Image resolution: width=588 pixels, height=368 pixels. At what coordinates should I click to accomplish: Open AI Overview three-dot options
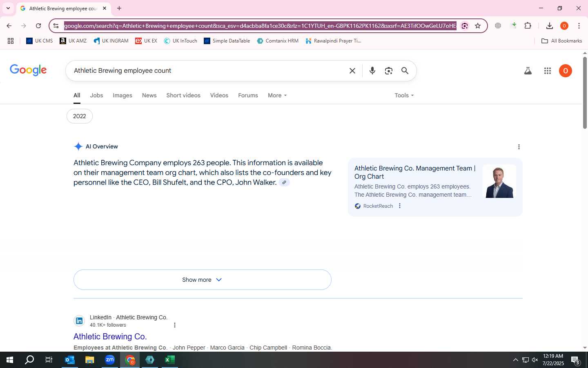tap(519, 147)
